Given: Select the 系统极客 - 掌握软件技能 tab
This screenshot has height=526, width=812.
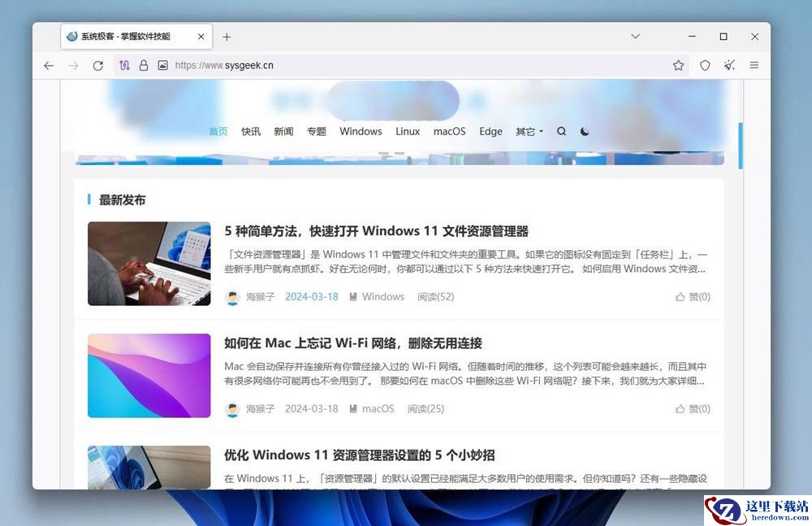Looking at the screenshot, I should coord(136,37).
